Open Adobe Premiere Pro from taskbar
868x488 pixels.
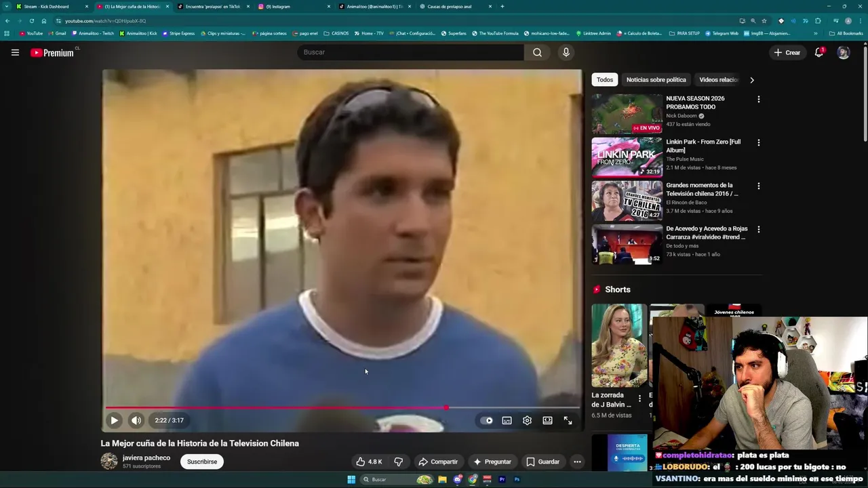click(502, 479)
